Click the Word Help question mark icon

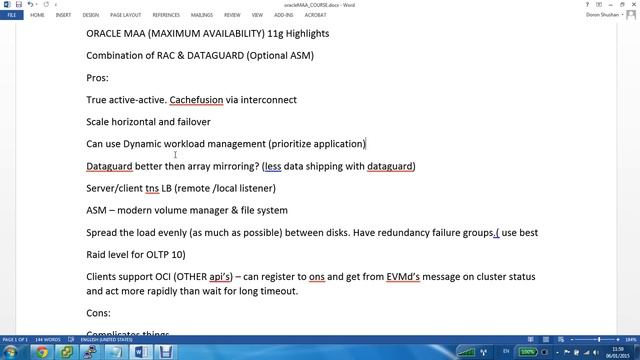coord(587,4)
